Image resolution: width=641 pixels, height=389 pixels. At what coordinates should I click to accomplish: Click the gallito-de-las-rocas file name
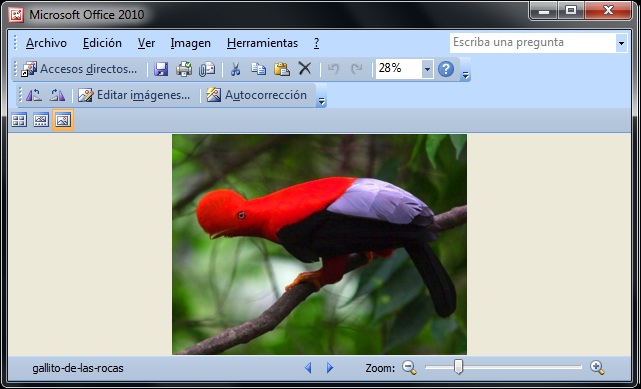pyautogui.click(x=78, y=368)
